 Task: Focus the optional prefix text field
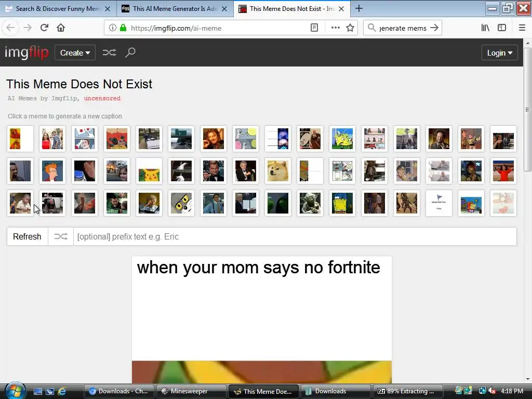coord(295,236)
